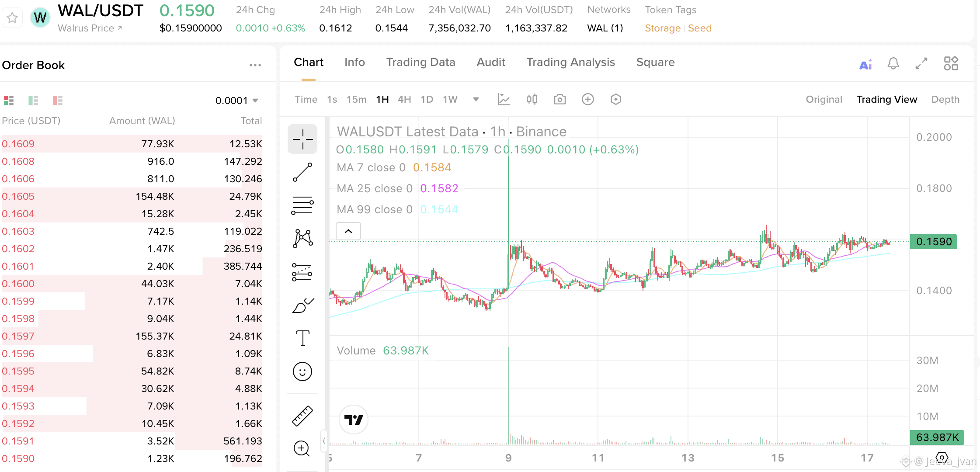Select the crosshair cursor tool
The width and height of the screenshot is (980, 472).
tap(302, 139)
